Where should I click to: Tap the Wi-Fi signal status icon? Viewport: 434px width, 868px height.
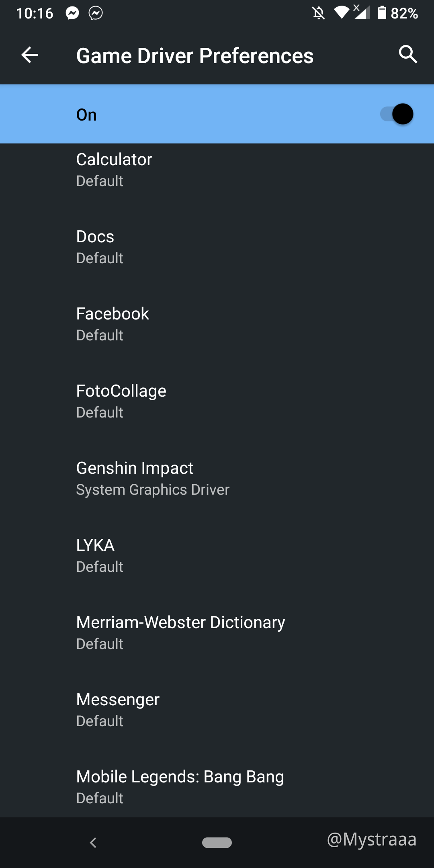[x=342, y=13]
